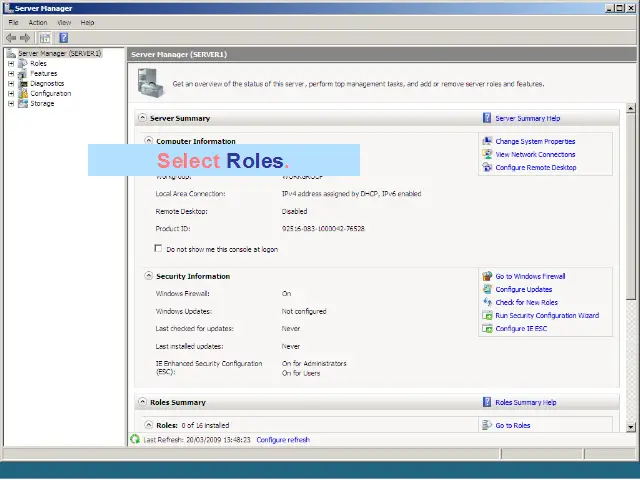
Task: Click the Go to Roles icon
Action: [x=487, y=425]
